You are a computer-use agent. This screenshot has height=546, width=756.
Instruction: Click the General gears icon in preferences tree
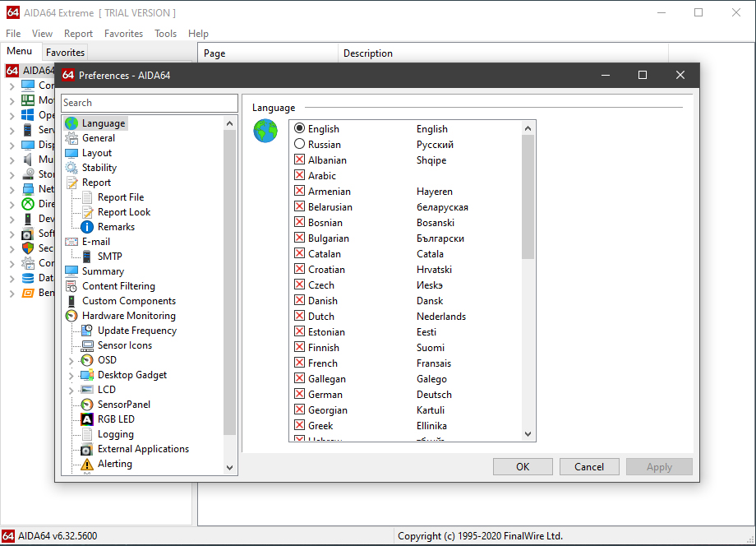click(x=71, y=138)
